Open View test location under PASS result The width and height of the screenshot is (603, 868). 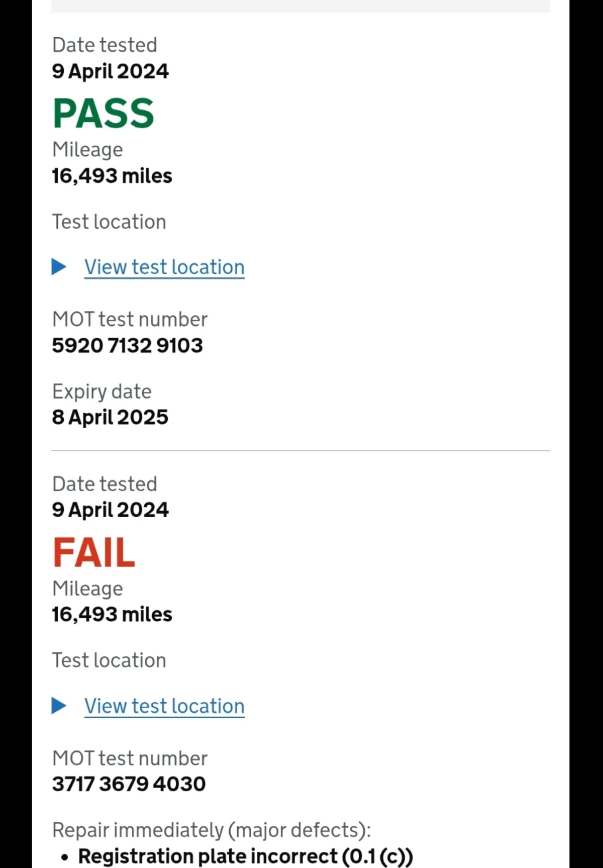(164, 267)
